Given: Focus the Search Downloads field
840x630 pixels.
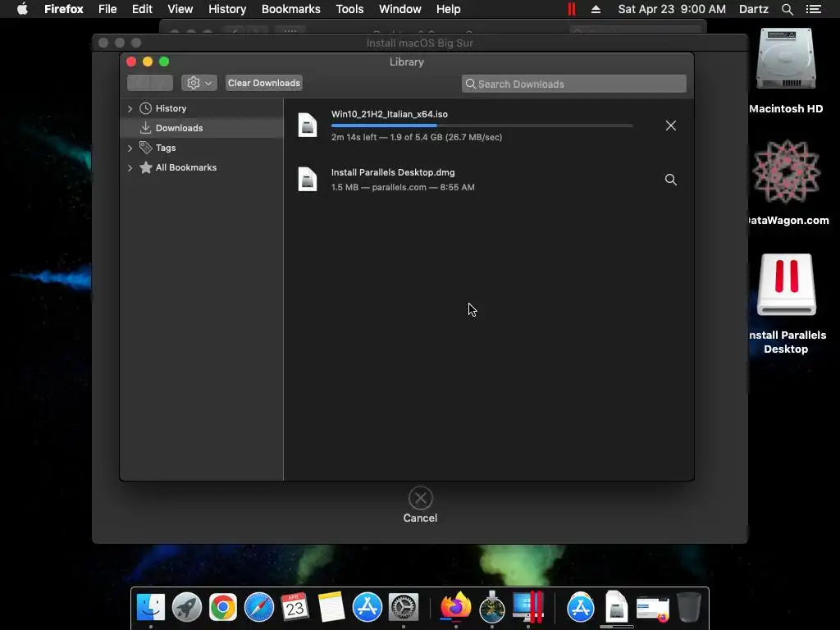Looking at the screenshot, I should pos(573,84).
